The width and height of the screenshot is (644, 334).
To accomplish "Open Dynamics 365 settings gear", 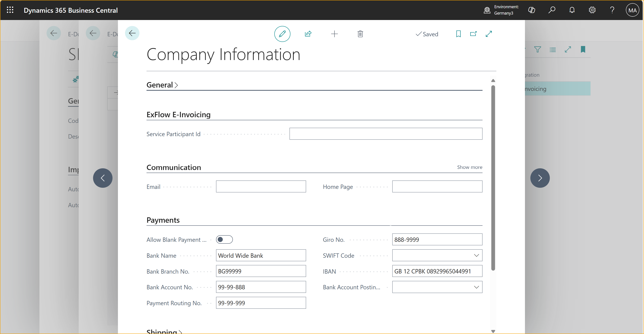I will 592,10.
